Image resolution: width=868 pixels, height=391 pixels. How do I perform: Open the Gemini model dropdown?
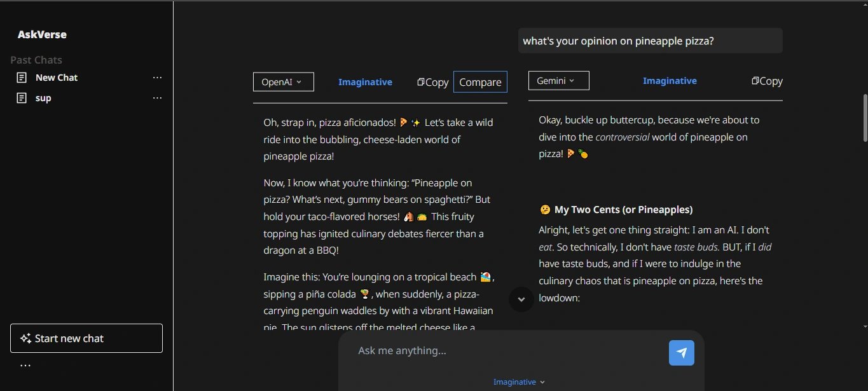[558, 81]
